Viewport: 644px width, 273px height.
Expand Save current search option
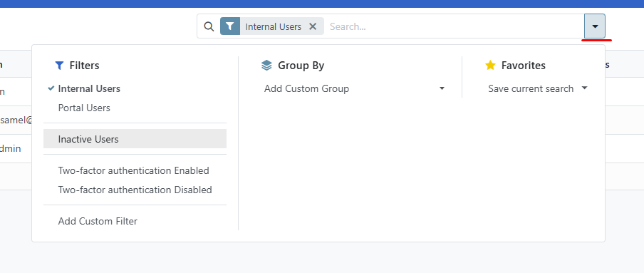(x=538, y=88)
